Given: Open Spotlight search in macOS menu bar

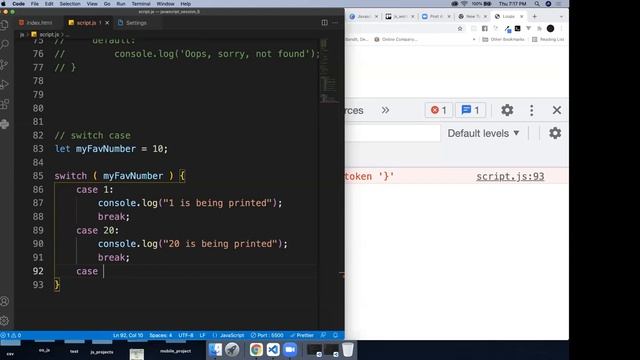Looking at the screenshot, I should pyautogui.click(x=537, y=4).
